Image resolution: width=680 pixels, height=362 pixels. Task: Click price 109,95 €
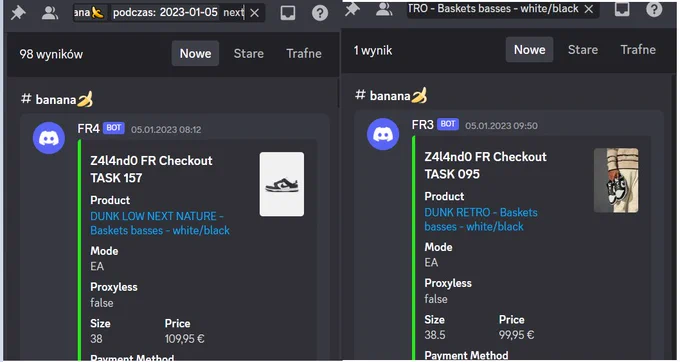184,339
